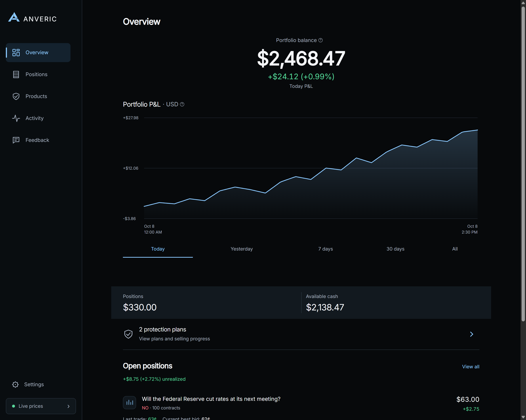Click the Products shield icon
This screenshot has height=420, width=526.
pos(16,96)
